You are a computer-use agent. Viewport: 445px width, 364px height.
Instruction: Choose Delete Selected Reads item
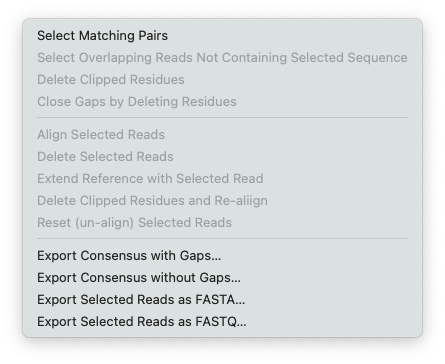coord(222,157)
